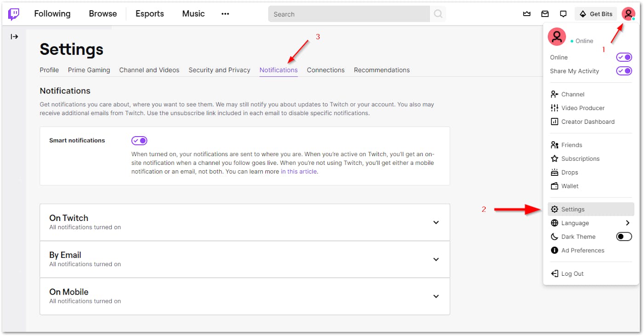Click the 'On Mobile' section heading

click(69, 292)
